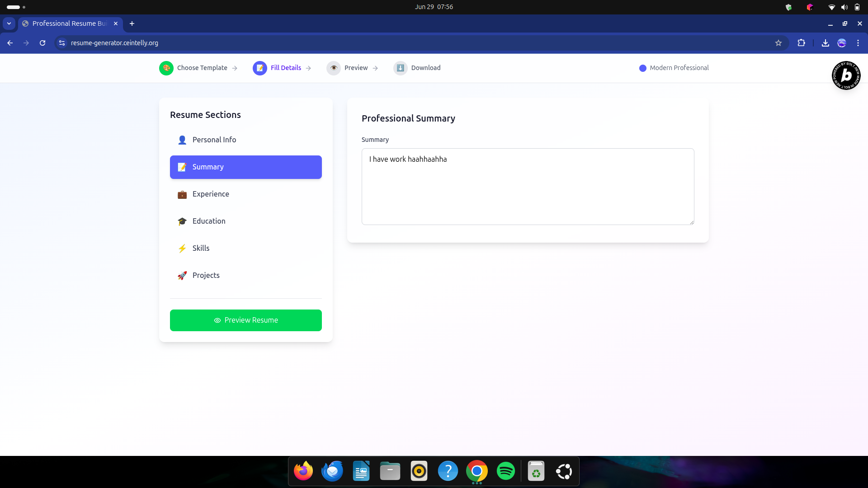Click the Fill Details step
The width and height of the screenshot is (868, 488).
[x=285, y=68]
